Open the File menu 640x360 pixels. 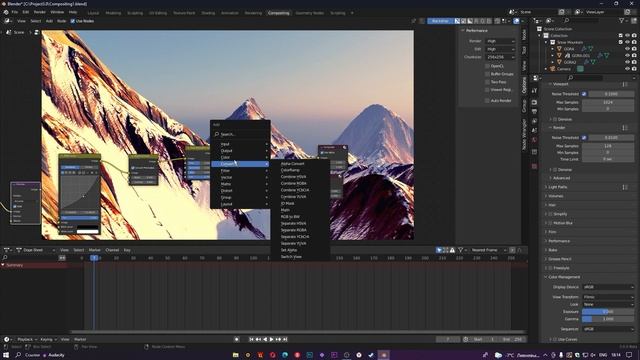pyautogui.click(x=15, y=12)
